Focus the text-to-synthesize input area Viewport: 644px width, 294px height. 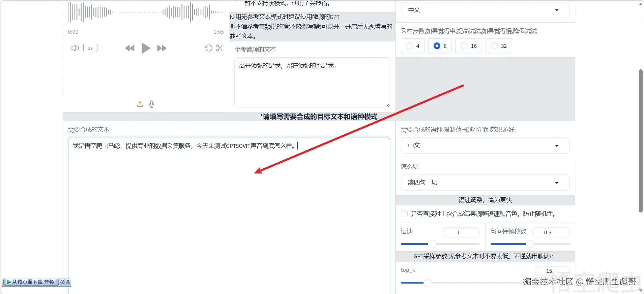[x=229, y=216]
